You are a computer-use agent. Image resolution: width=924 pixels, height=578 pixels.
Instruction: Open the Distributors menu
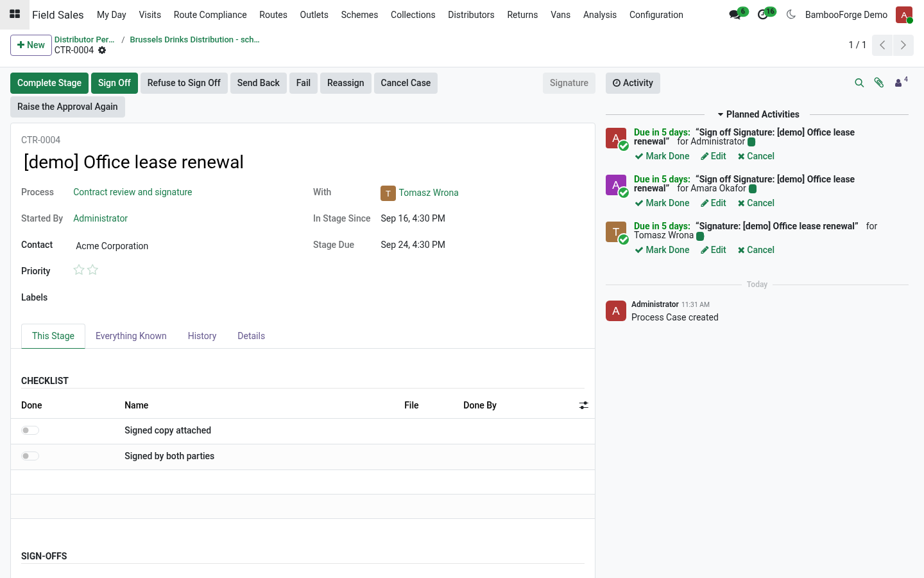(x=471, y=15)
